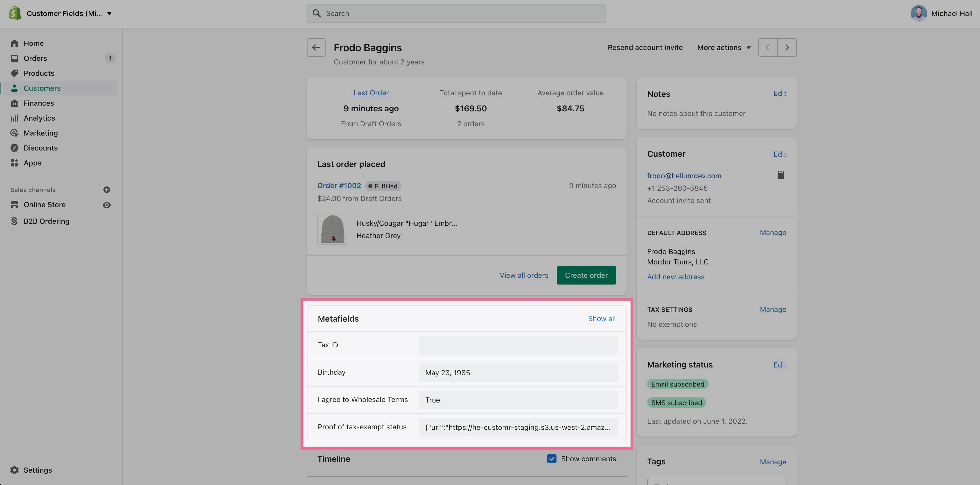
Task: Click the Email subscribed badge
Action: click(x=678, y=384)
